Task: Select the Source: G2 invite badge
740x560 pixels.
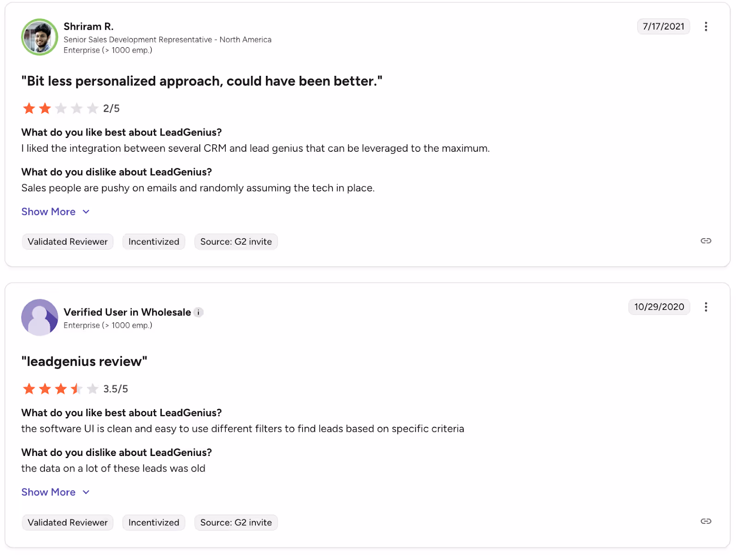Action: point(236,241)
